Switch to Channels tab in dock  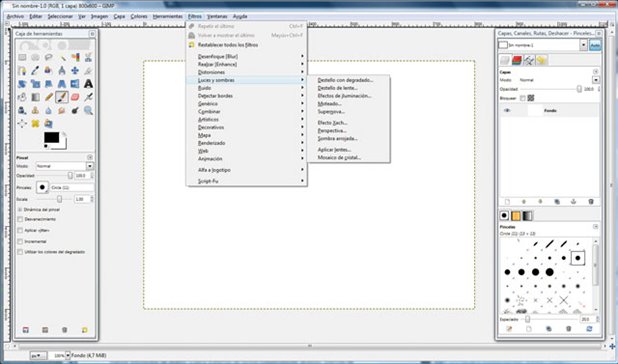517,60
